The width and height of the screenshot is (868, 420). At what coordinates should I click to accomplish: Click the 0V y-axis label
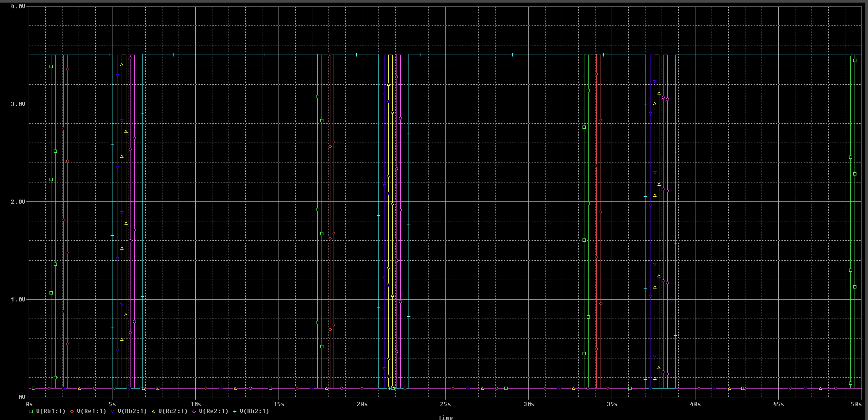[x=22, y=397]
